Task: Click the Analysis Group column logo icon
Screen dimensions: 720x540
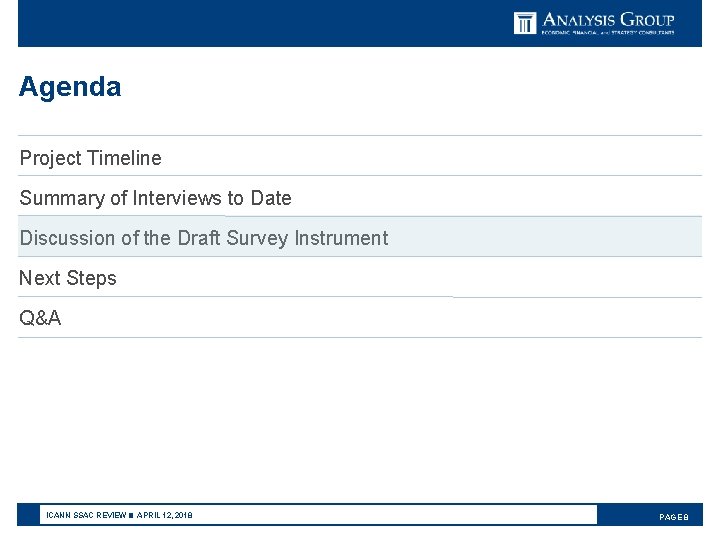Action: tap(525, 22)
